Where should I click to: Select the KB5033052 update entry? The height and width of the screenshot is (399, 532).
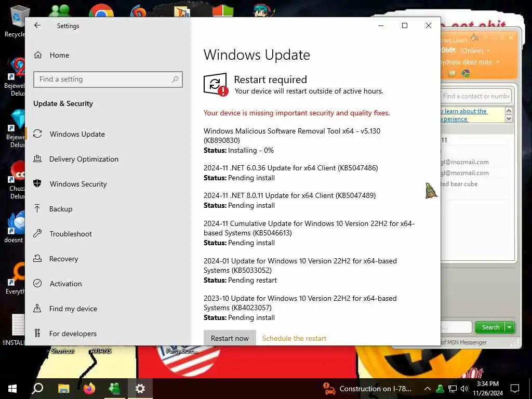[300, 270]
